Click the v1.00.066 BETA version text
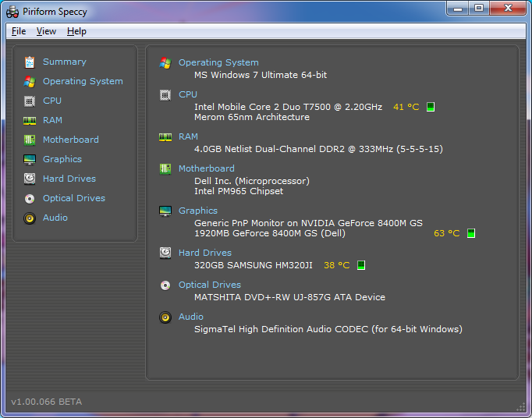The height and width of the screenshot is (418, 532). 46,402
